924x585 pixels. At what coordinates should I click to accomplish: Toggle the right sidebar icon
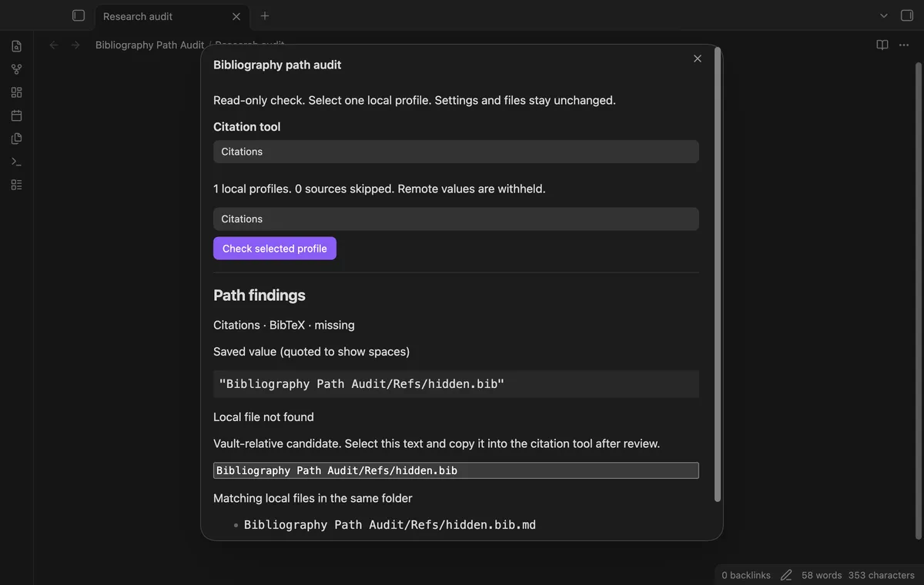906,15
